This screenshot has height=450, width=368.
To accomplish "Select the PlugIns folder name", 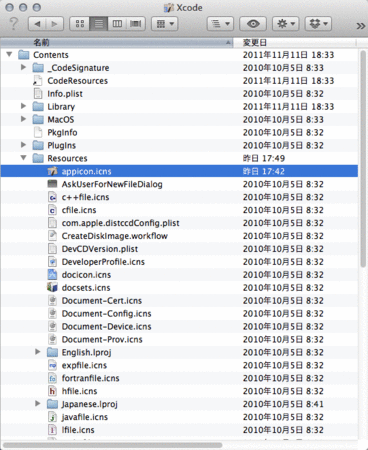I will click(62, 146).
